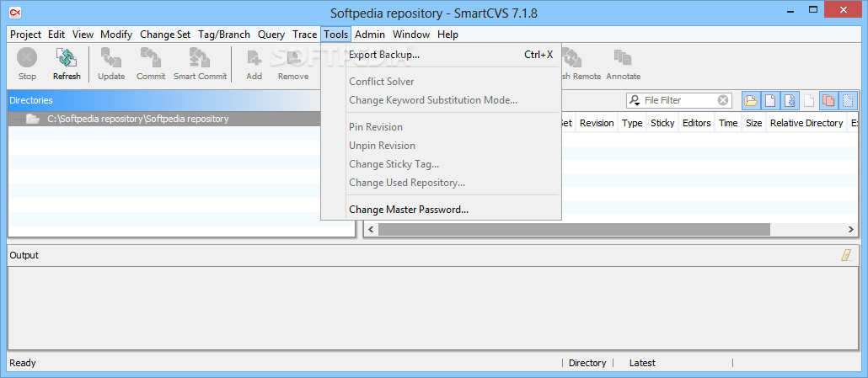This screenshot has width=868, height=378.
Task: Toggle the dotted-outline document view button
Action: 848,100
